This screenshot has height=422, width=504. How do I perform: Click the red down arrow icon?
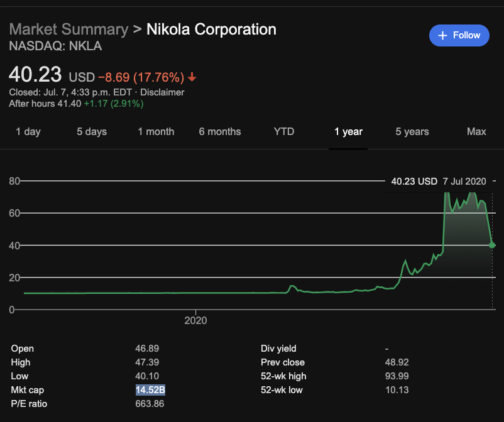[x=192, y=77]
